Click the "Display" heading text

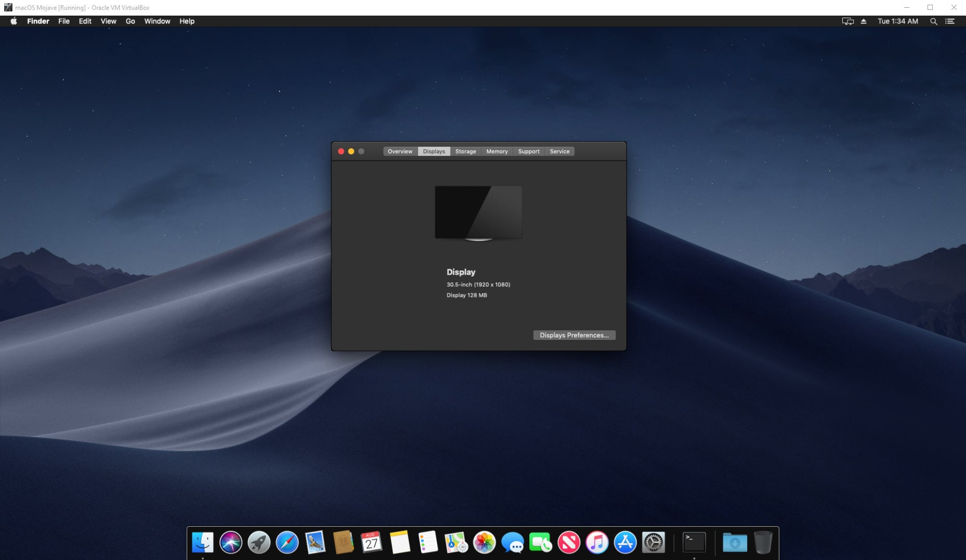(x=461, y=272)
